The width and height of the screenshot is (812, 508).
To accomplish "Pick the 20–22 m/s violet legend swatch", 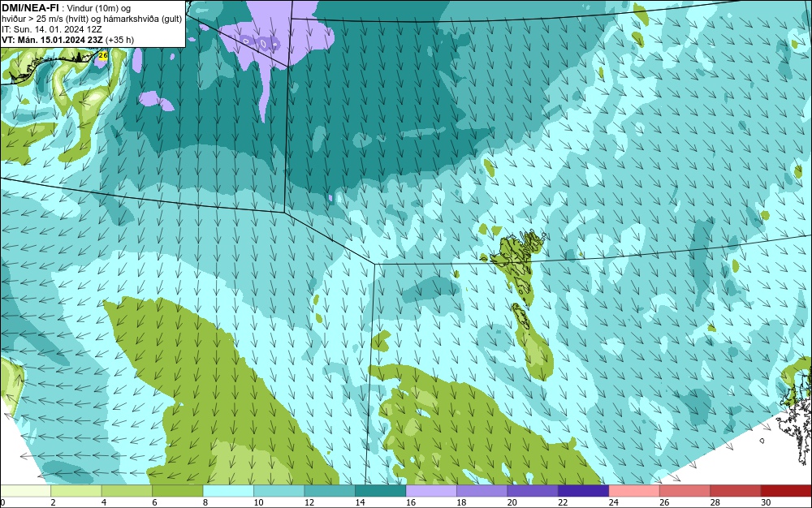I will pos(533,490).
